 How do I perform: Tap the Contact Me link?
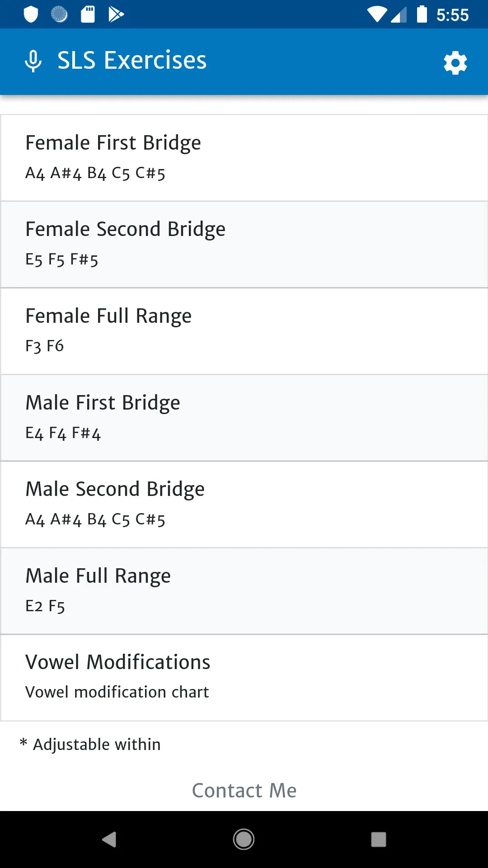244,791
